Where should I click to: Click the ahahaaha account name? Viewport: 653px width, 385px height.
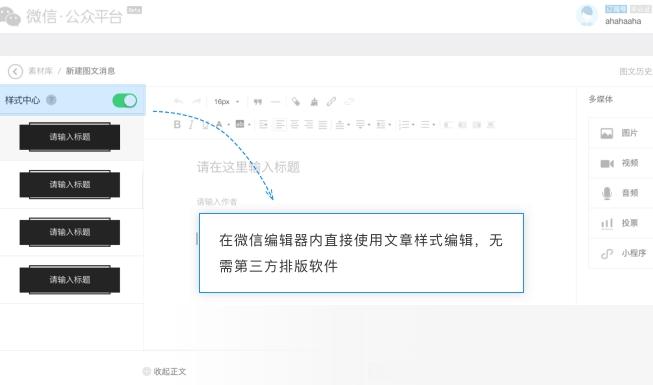[623, 21]
